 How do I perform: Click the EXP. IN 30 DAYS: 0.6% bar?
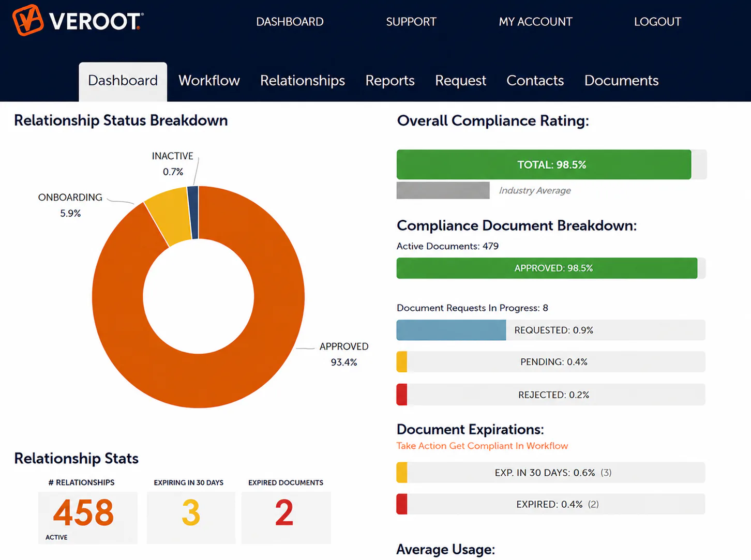coord(551,473)
